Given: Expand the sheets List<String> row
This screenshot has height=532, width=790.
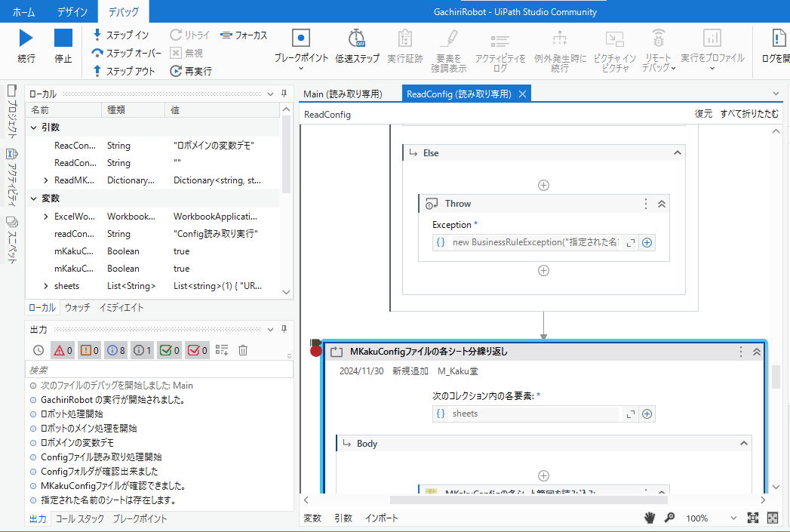Looking at the screenshot, I should click(x=46, y=286).
